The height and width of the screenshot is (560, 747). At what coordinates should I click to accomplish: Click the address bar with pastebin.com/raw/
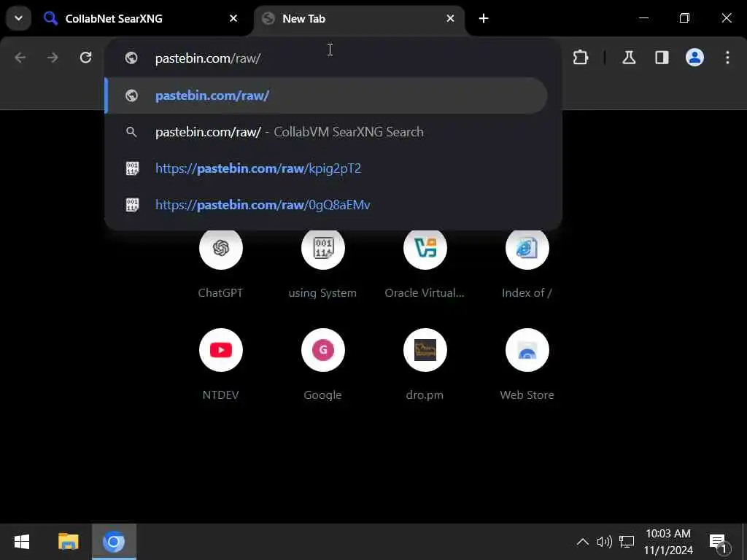coord(333,58)
